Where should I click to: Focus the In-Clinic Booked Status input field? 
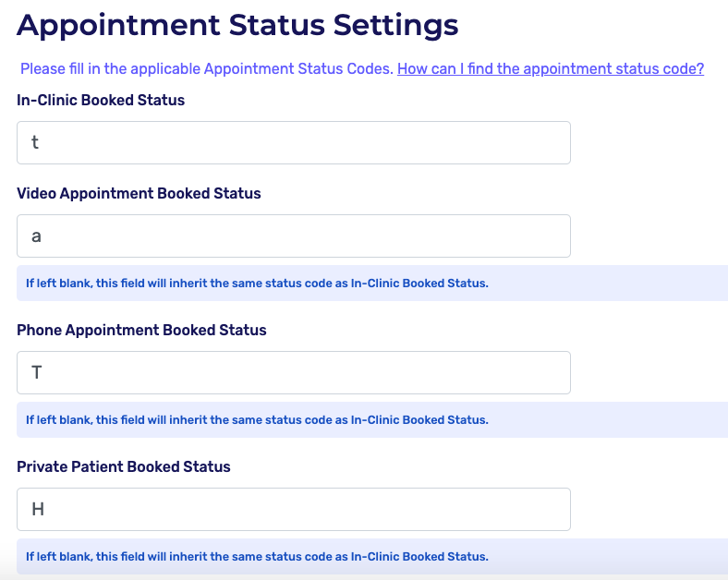[x=294, y=143]
